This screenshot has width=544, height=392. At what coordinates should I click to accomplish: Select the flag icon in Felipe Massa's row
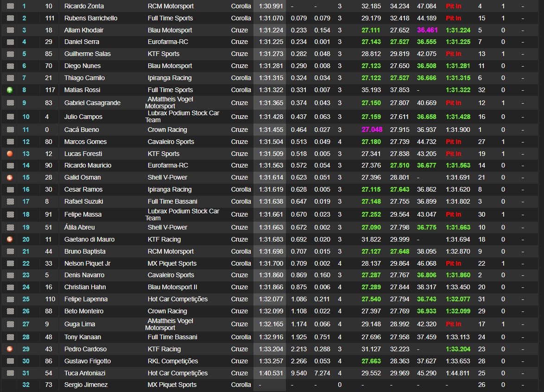point(10,215)
